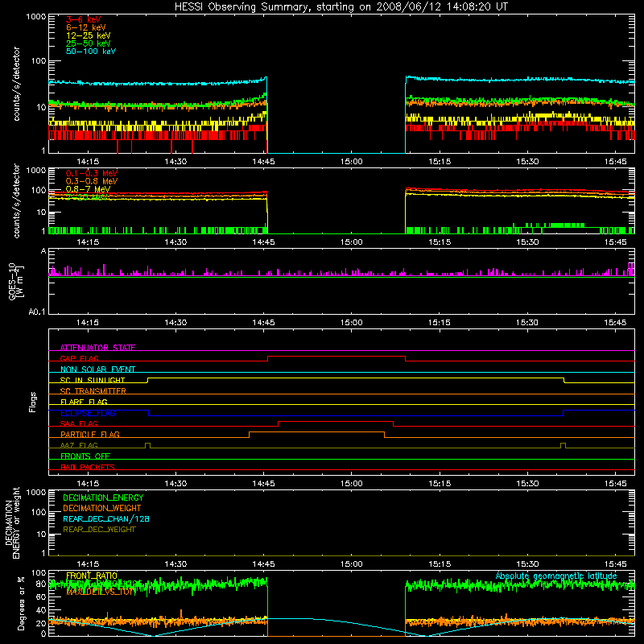Click the 0.8-7 MeV legend label
The height and width of the screenshot is (644, 644).
tap(89, 189)
